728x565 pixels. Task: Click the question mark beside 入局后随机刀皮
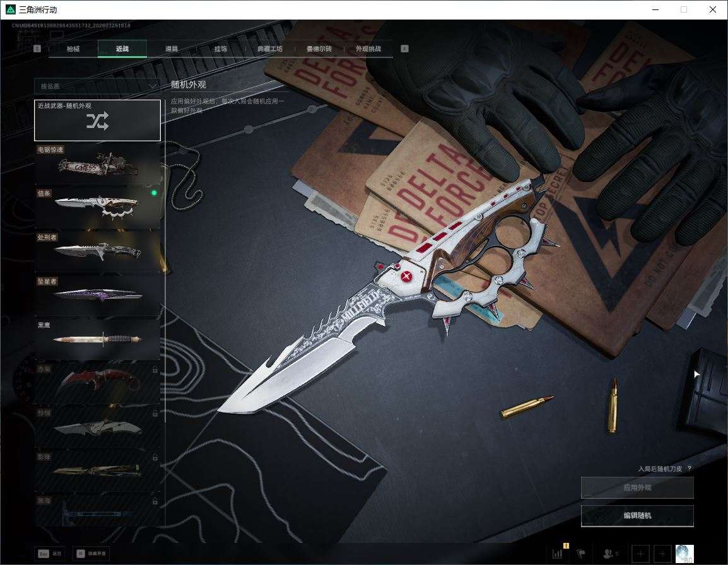coord(689,469)
